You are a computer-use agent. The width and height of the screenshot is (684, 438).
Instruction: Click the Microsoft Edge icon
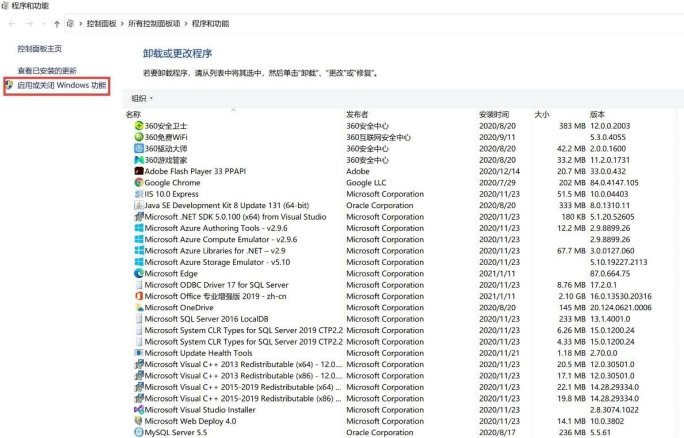tap(139, 274)
